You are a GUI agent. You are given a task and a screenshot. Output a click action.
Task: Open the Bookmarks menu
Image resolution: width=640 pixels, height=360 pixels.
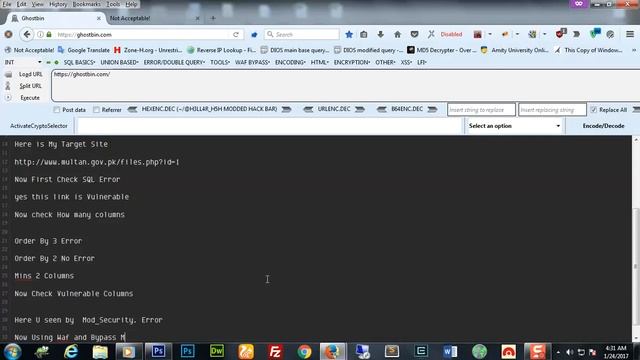86,4
